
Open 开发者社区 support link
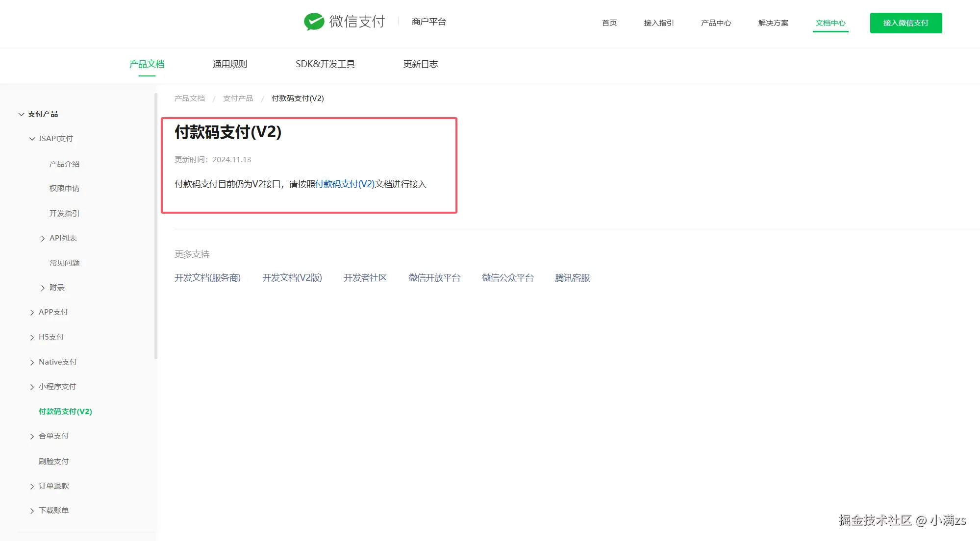pyautogui.click(x=365, y=278)
